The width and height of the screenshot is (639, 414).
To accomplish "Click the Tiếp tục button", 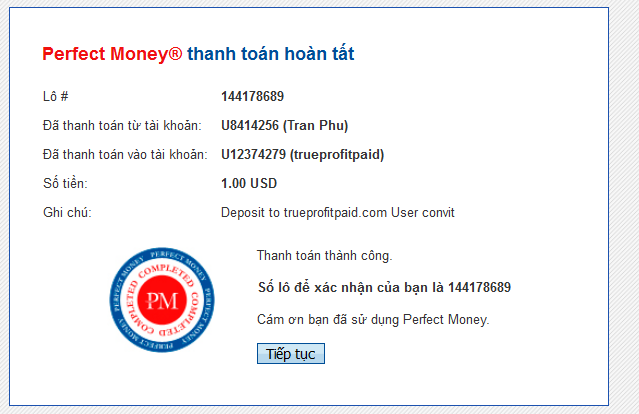I will [291, 354].
